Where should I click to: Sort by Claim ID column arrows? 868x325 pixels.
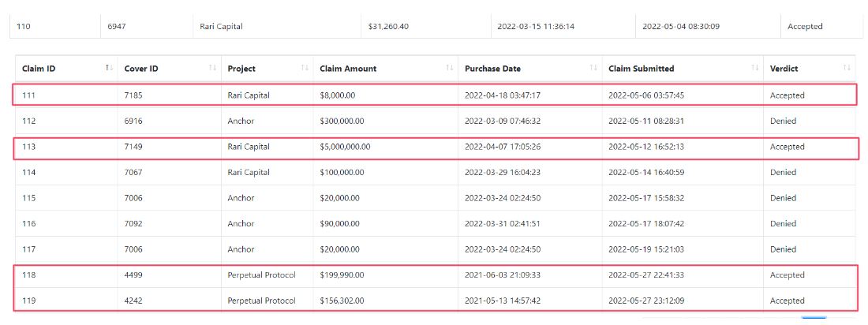109,68
